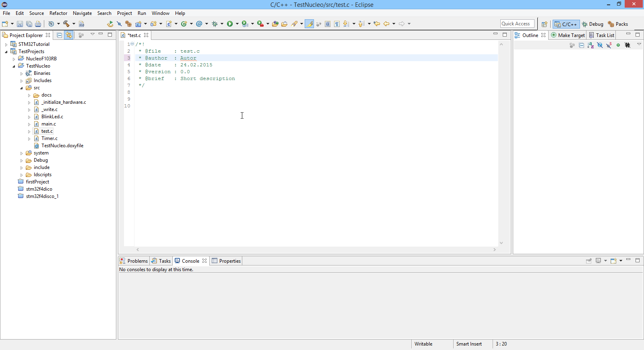Click Next Annotation arrow icon
This screenshot has width=644, height=350.
346,24
